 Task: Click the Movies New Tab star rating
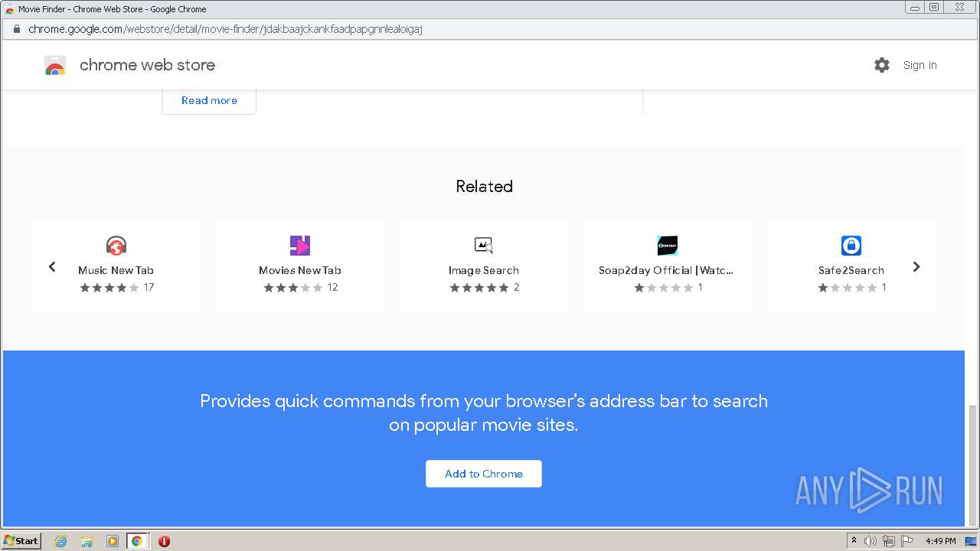[x=293, y=288]
